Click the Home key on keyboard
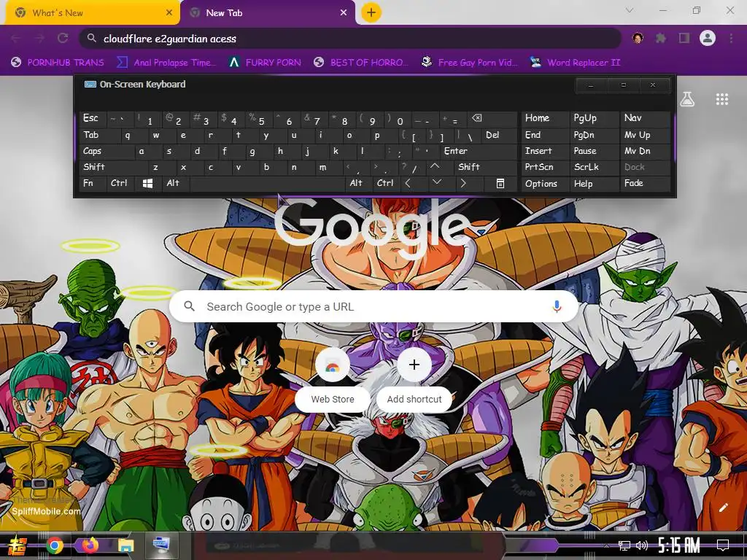The image size is (747, 560). pos(544,118)
